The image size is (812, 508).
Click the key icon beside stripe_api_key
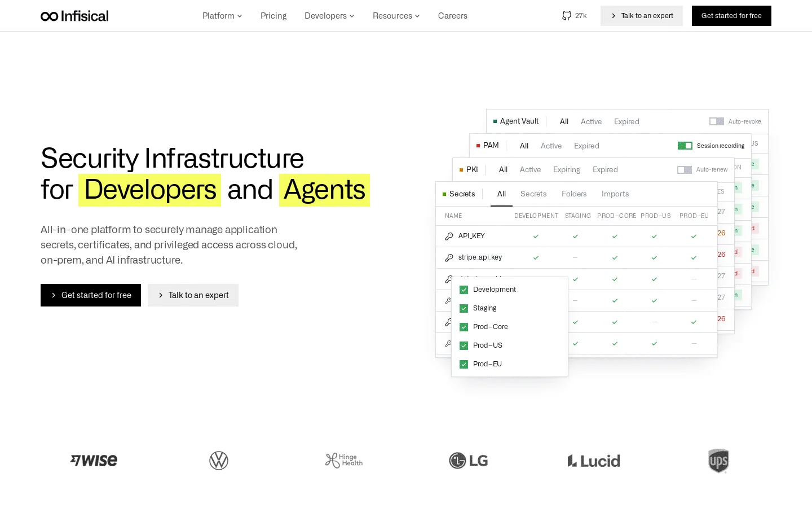(x=449, y=258)
